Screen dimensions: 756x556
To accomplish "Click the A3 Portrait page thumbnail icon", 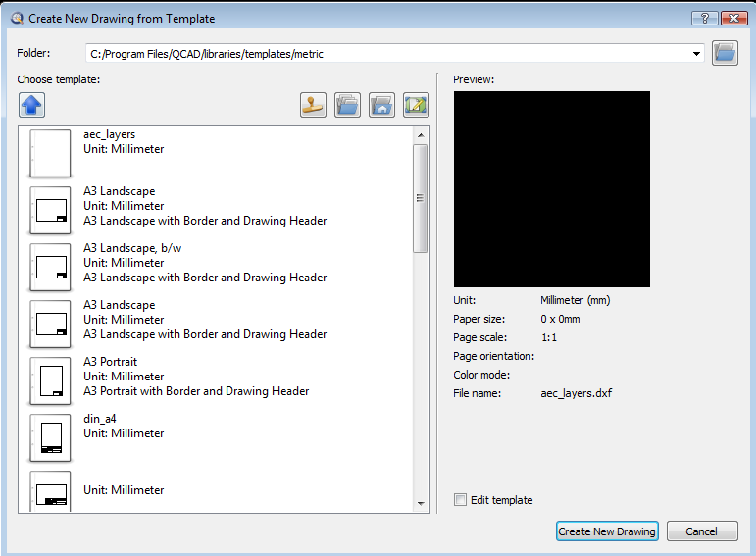I will (50, 380).
